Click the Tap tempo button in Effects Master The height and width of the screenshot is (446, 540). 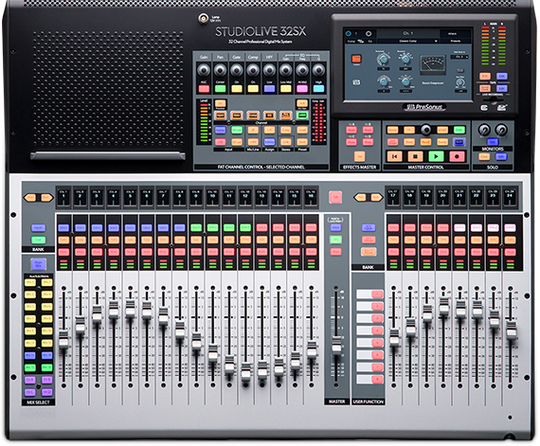tap(359, 156)
